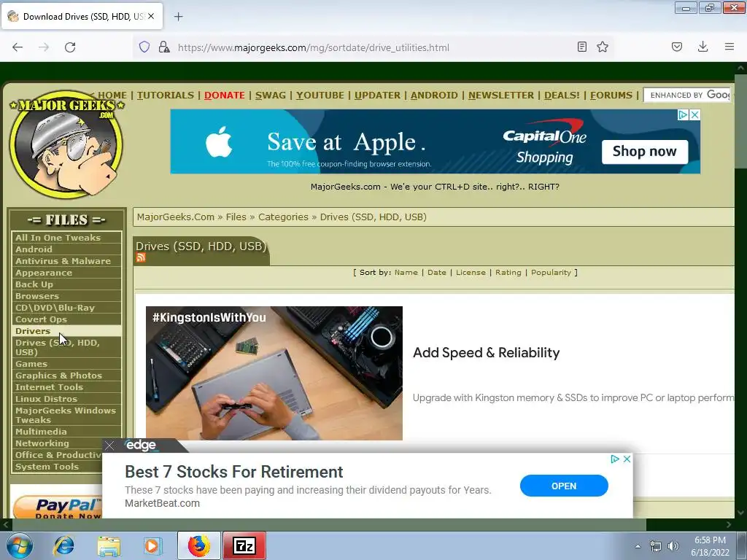The height and width of the screenshot is (560, 747).
Task: Click AdChoices icon on the stocks ad
Action: pos(615,459)
